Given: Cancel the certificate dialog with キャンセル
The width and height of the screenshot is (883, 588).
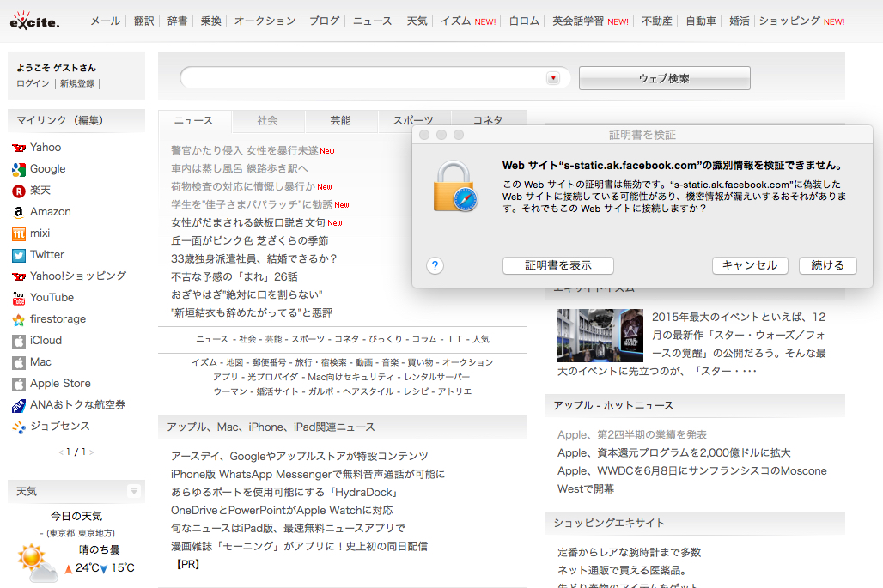Looking at the screenshot, I should (x=750, y=265).
